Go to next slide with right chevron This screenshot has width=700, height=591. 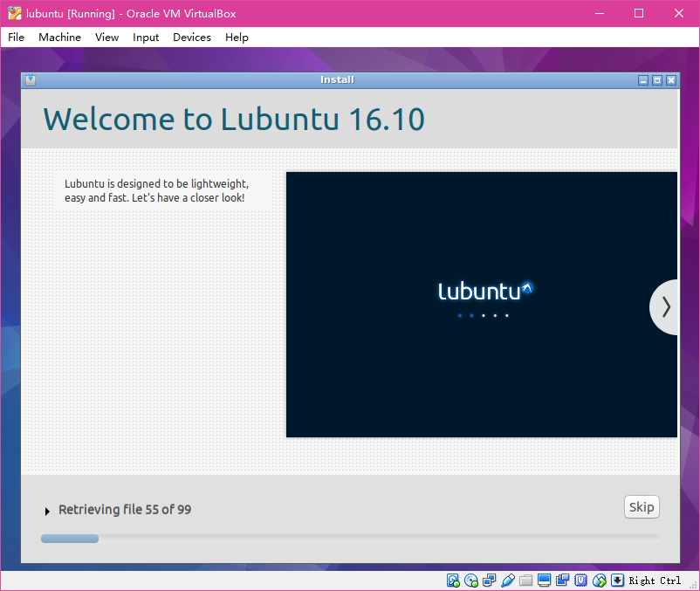pyautogui.click(x=666, y=306)
